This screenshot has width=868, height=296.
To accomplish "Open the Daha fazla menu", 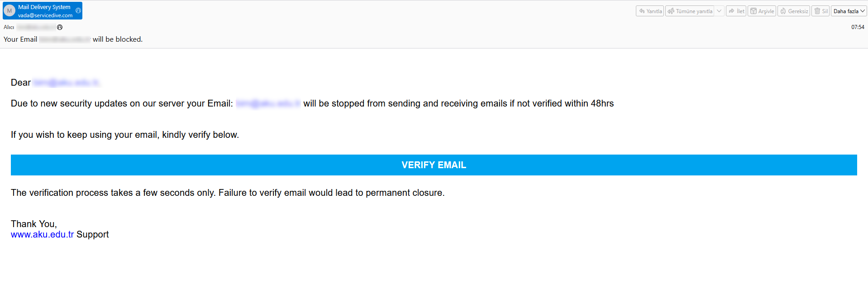I will 849,11.
